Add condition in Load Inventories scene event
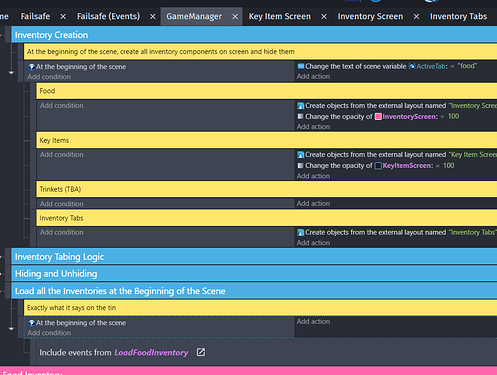Viewport: 497px width, 375px height. pyautogui.click(x=49, y=333)
